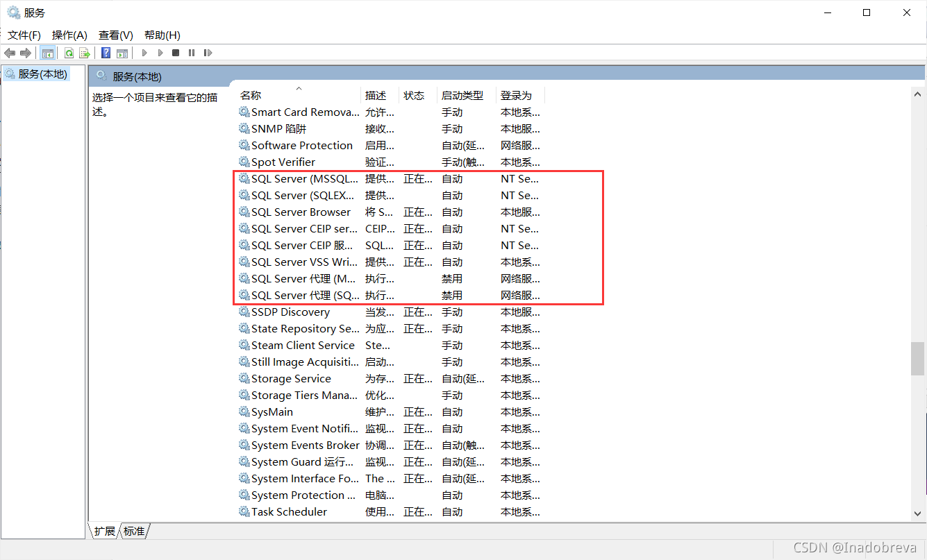Click the gear icon beside Spot Verifier
The image size is (927, 560).
point(244,162)
